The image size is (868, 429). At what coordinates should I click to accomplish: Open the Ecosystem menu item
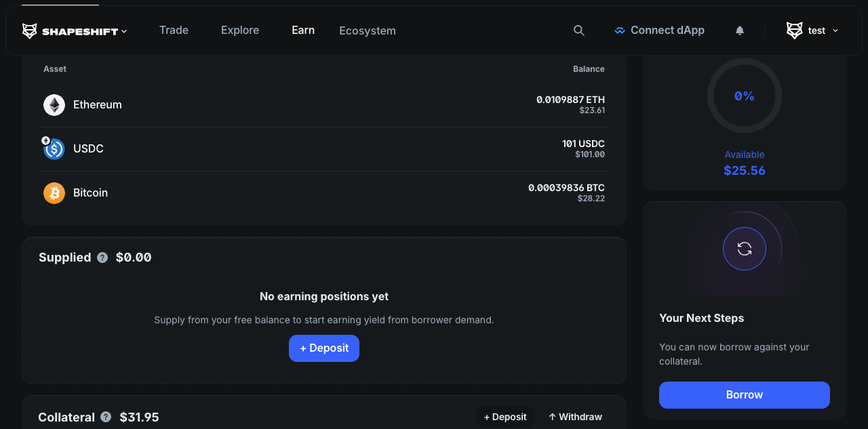[368, 30]
